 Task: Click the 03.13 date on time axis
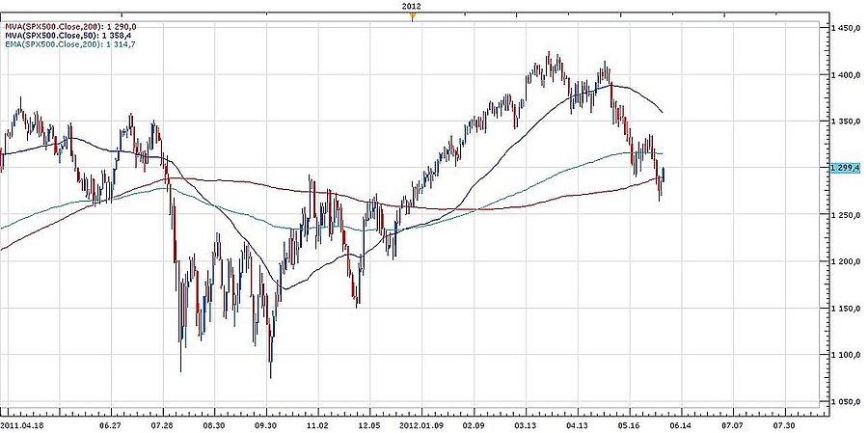526,423
